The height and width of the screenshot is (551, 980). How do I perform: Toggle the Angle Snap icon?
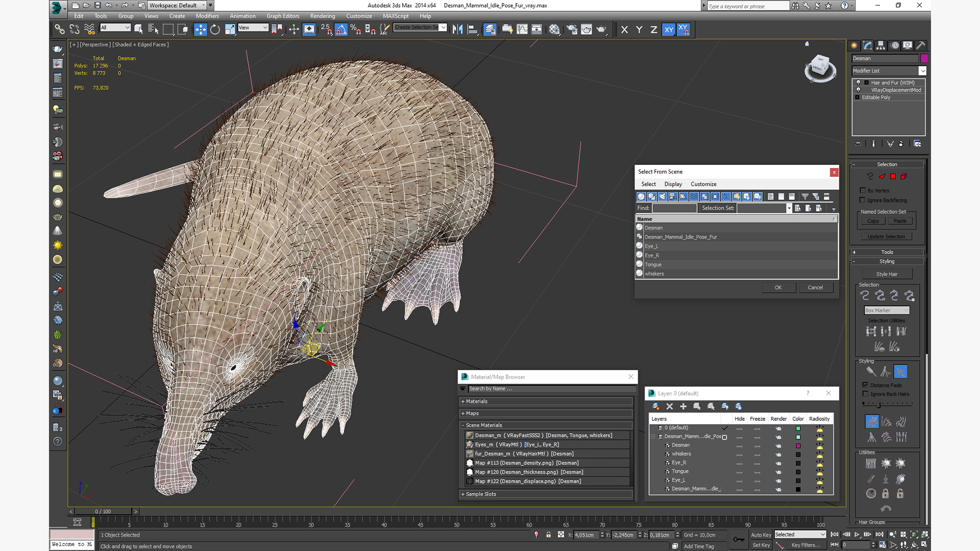[341, 30]
